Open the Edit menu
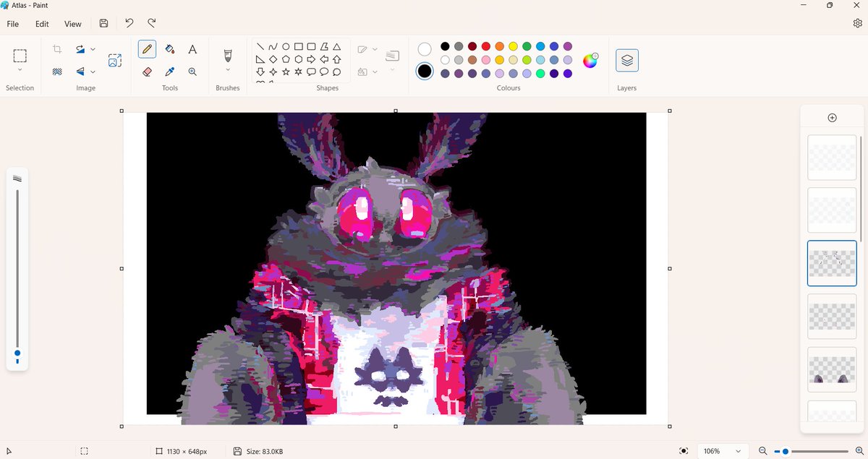This screenshot has width=868, height=459. 42,24
